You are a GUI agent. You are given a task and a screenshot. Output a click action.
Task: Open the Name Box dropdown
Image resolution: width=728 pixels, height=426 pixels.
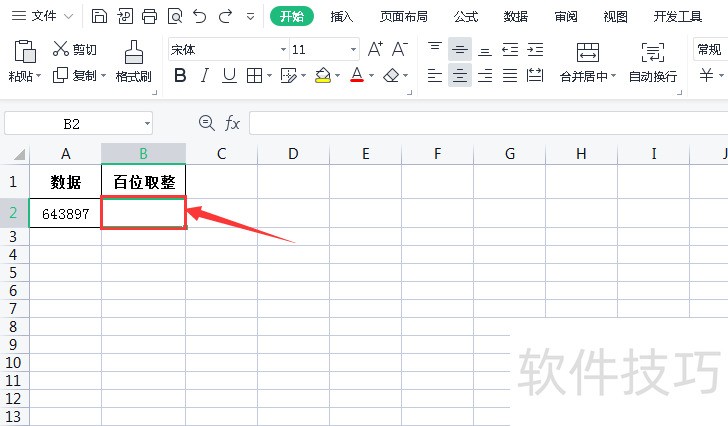click(147, 124)
